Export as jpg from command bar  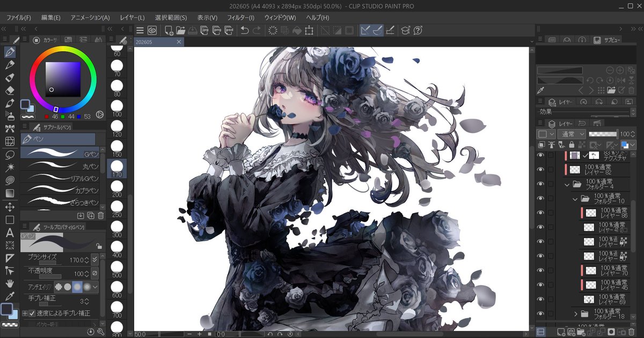pos(206,31)
